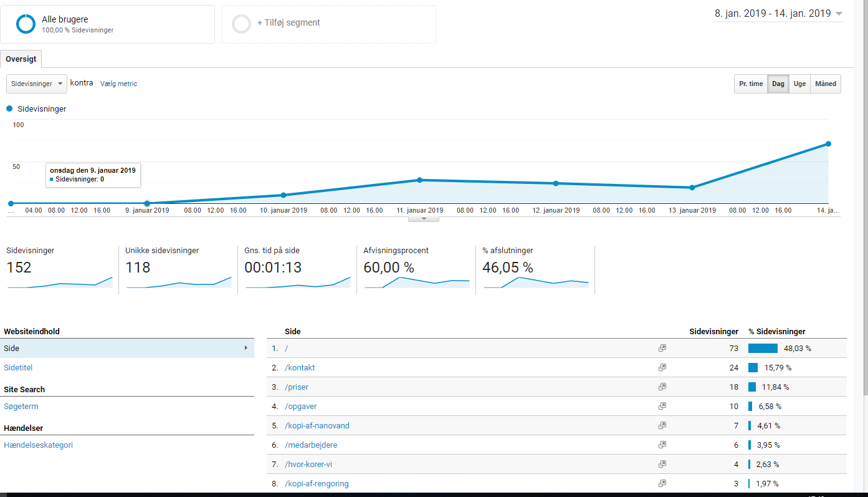This screenshot has width=868, height=497.
Task: Expand the annotations arrow below the chart
Action: (x=424, y=219)
